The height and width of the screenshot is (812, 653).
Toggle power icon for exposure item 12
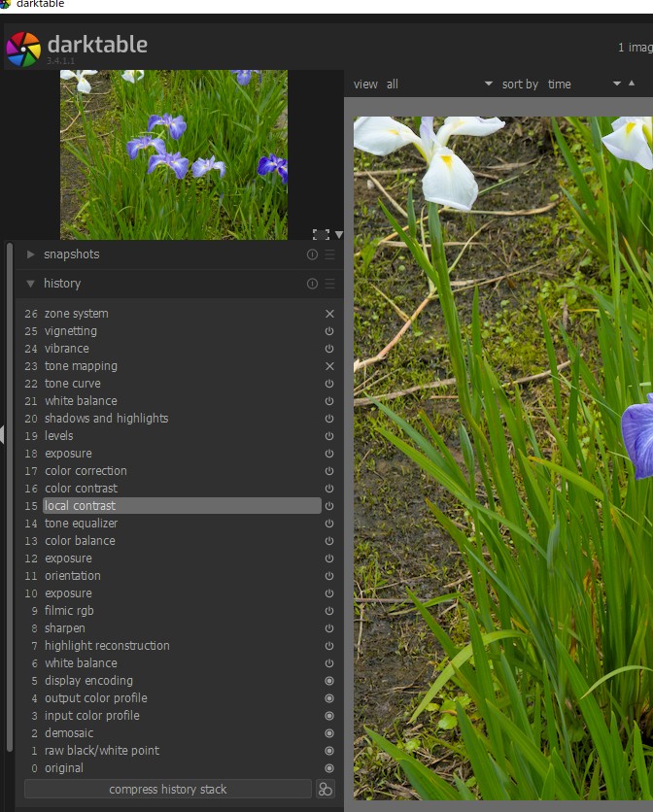(329, 558)
